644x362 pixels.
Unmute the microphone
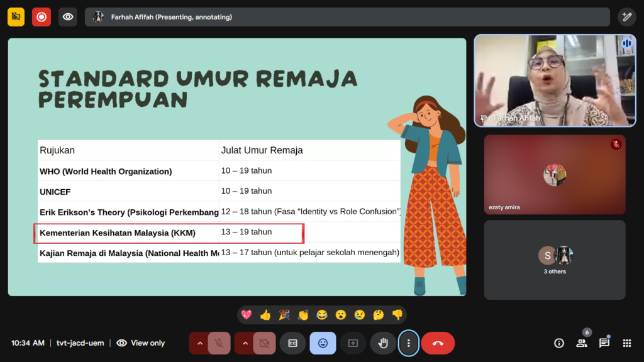tap(219, 343)
